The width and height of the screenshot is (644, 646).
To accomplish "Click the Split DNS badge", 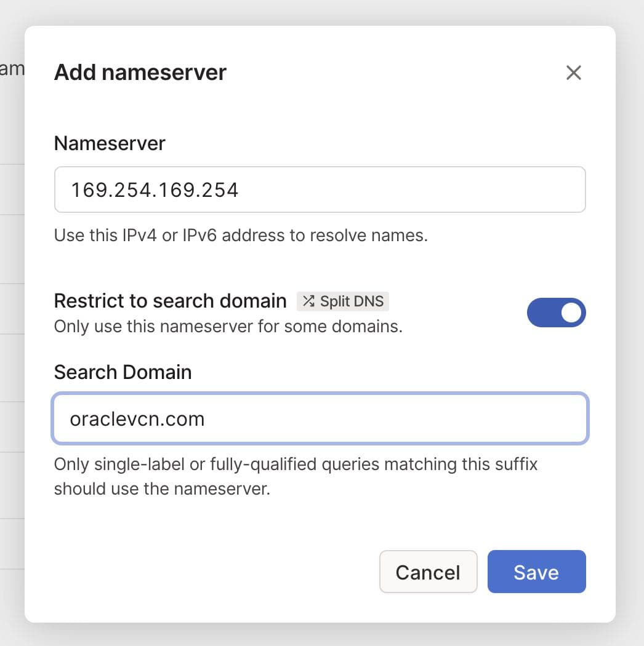I will click(x=342, y=301).
